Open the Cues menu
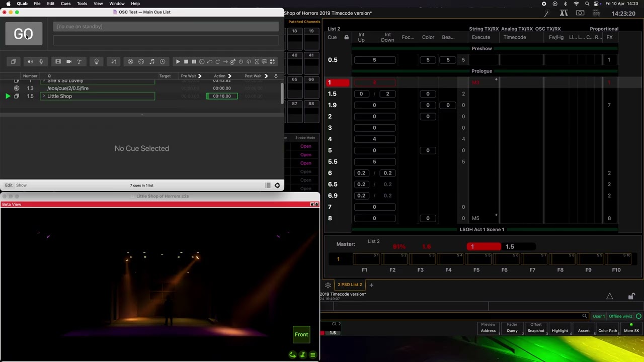The height and width of the screenshot is (362, 644). coord(66,4)
